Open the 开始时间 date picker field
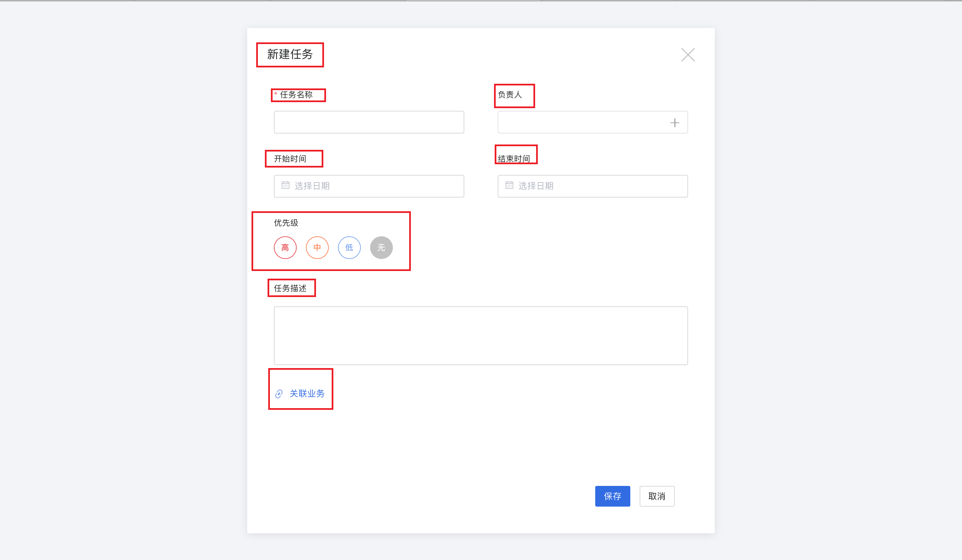Image resolution: width=962 pixels, height=560 pixels. (369, 186)
